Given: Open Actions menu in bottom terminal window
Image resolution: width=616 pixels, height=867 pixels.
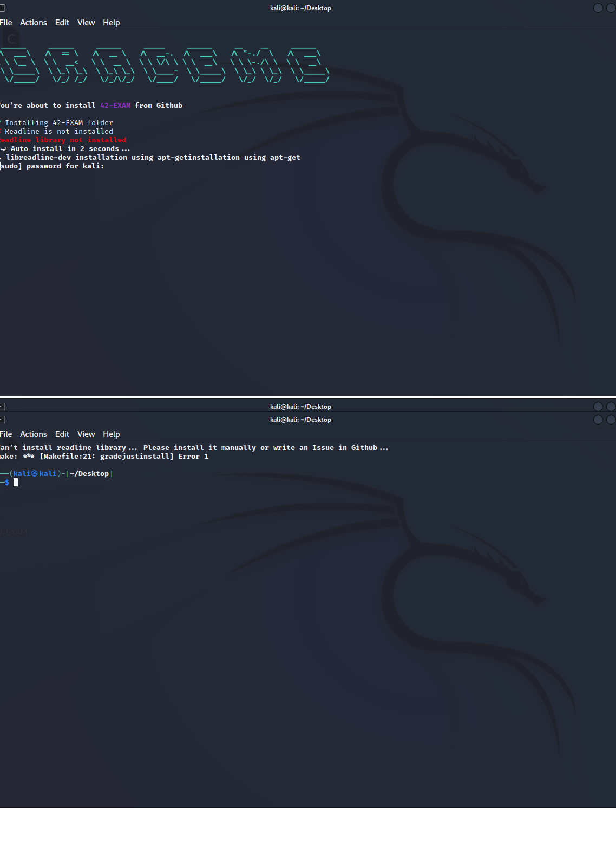Looking at the screenshot, I should (x=34, y=434).
